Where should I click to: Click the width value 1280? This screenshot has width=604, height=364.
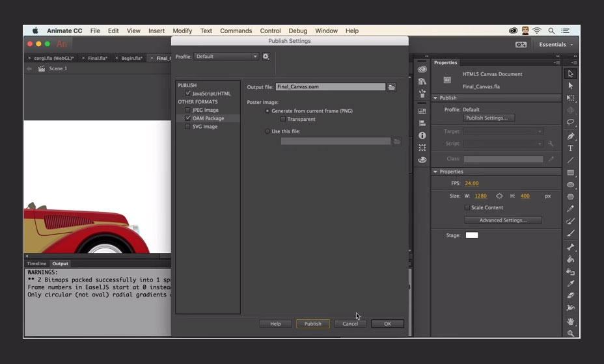coord(480,196)
